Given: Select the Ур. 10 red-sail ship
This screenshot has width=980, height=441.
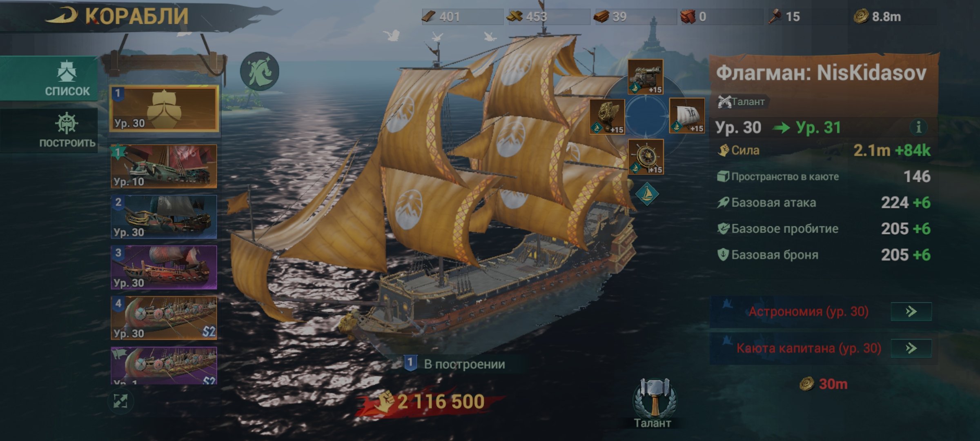Looking at the screenshot, I should point(164,166).
